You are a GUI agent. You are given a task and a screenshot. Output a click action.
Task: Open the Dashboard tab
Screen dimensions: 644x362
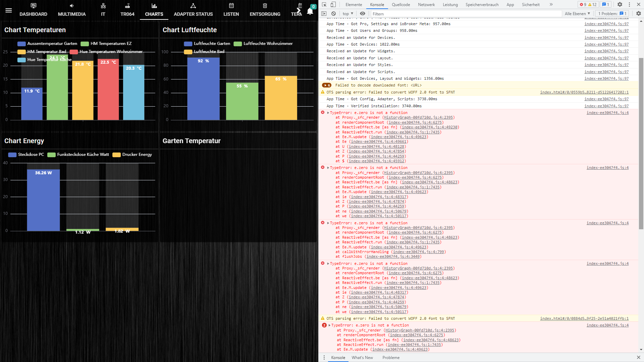[33, 10]
